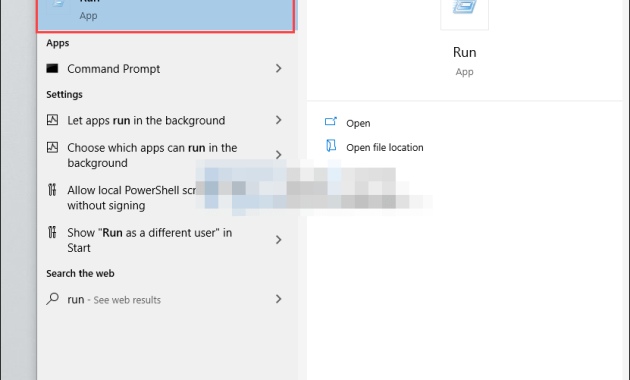Open Choose which apps can run in background

click(x=166, y=155)
